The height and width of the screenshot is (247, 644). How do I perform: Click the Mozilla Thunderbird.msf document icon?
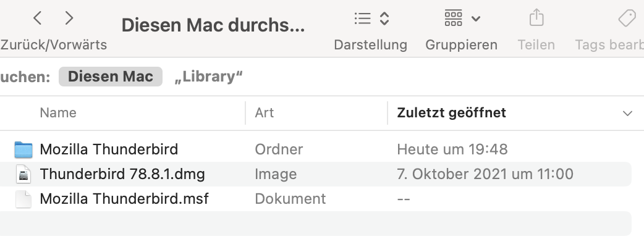click(23, 199)
